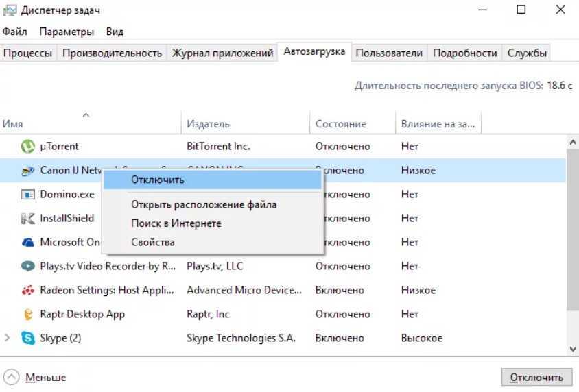This screenshot has height=392, width=579.
Task: Switch to the Службы tab
Action: [527, 53]
